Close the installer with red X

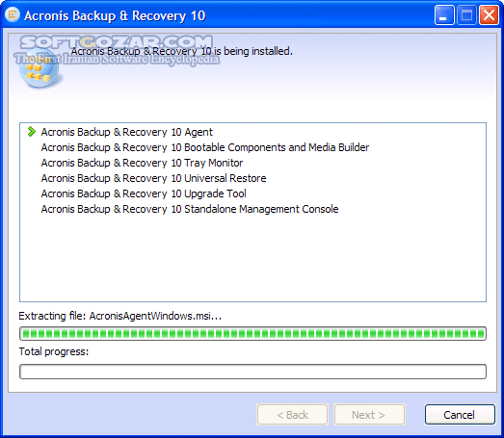[x=489, y=15]
